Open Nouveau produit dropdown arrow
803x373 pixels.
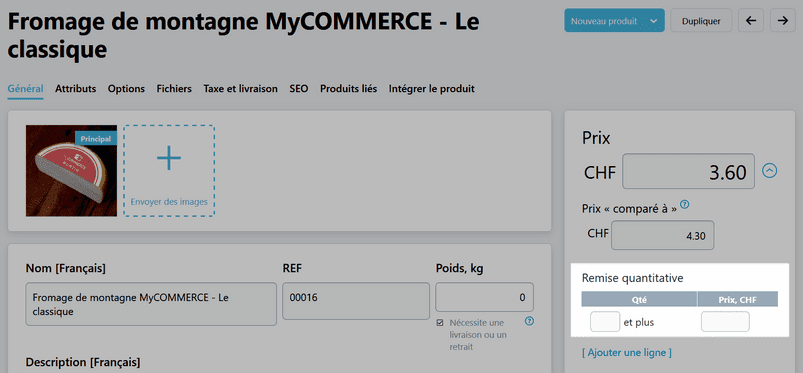point(653,21)
